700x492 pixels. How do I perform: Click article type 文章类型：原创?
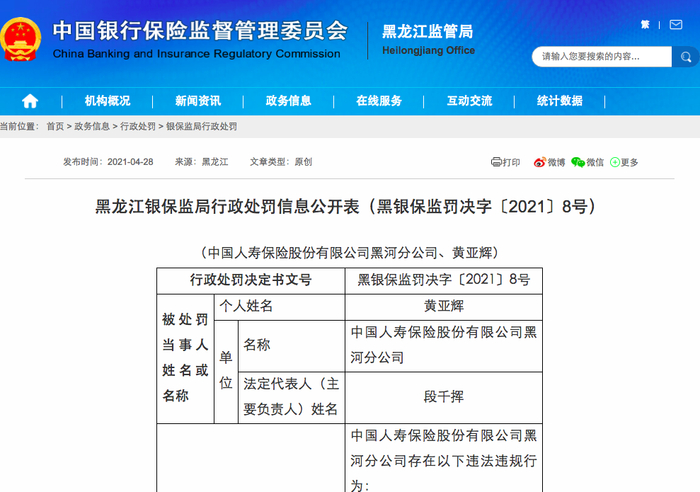click(x=281, y=162)
